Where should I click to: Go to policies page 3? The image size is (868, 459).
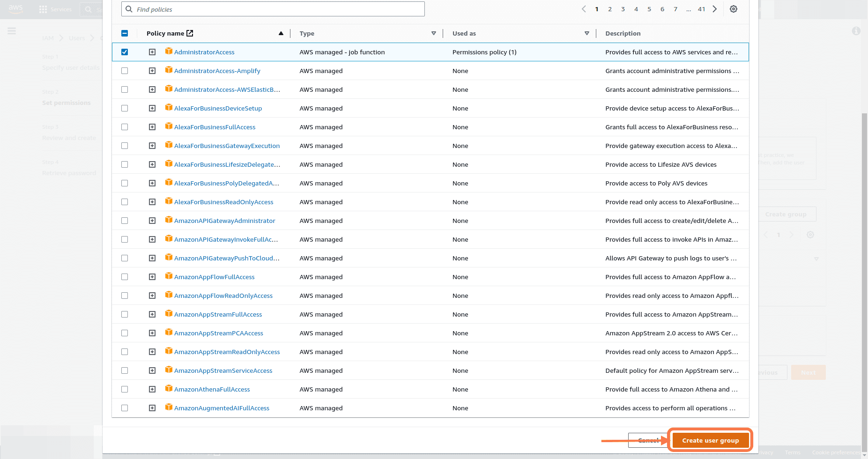click(x=623, y=9)
